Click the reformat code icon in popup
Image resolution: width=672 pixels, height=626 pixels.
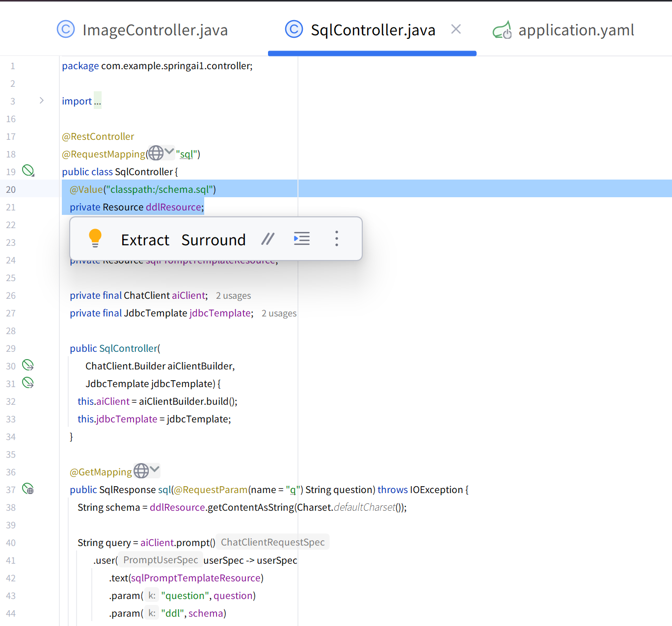point(301,238)
